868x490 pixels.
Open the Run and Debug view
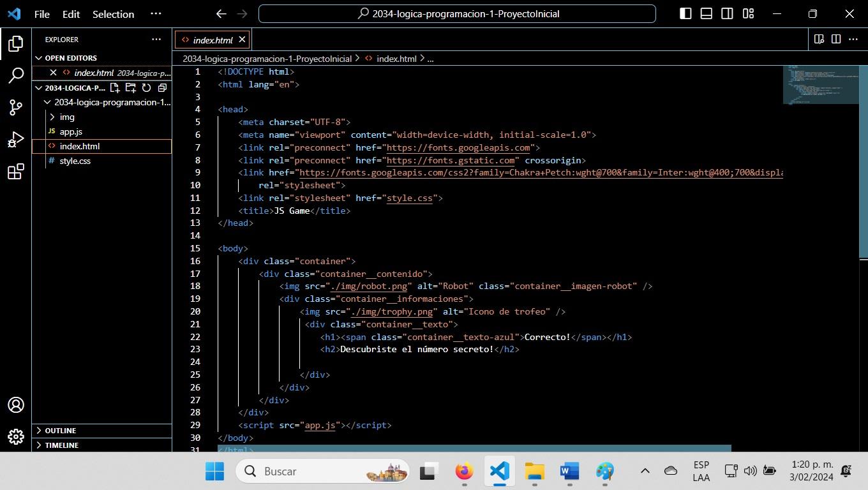16,140
